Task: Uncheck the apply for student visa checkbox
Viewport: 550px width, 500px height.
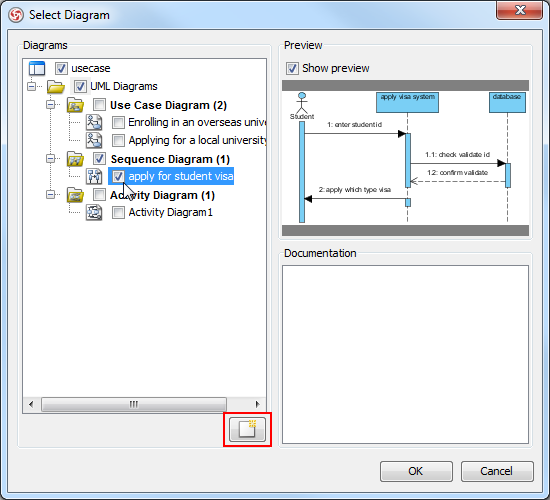Action: point(118,176)
